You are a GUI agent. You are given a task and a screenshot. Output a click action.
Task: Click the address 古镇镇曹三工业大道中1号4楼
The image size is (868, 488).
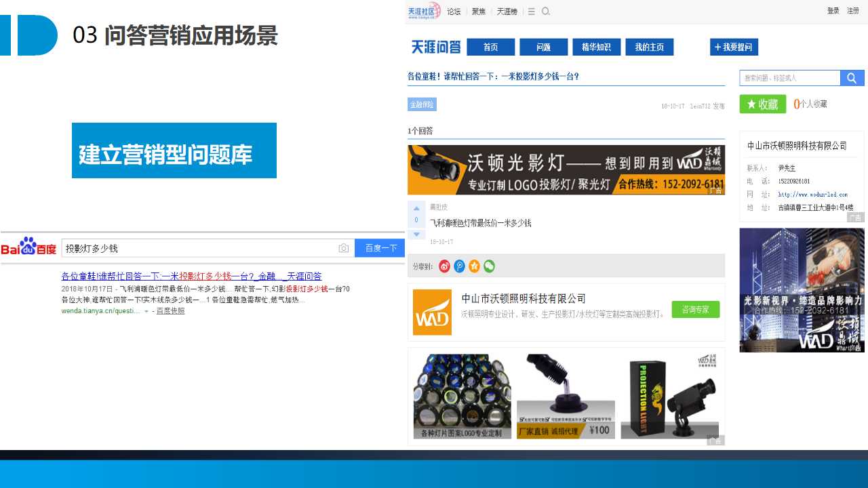(x=816, y=208)
